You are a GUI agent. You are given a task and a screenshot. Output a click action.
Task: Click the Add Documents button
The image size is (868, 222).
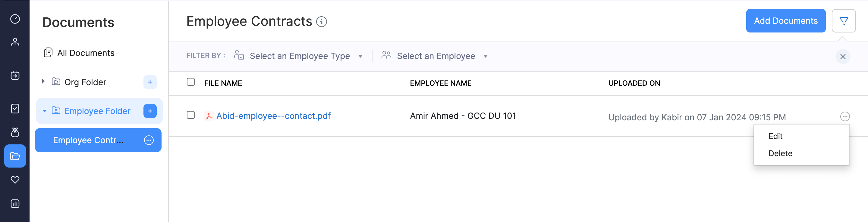785,21
